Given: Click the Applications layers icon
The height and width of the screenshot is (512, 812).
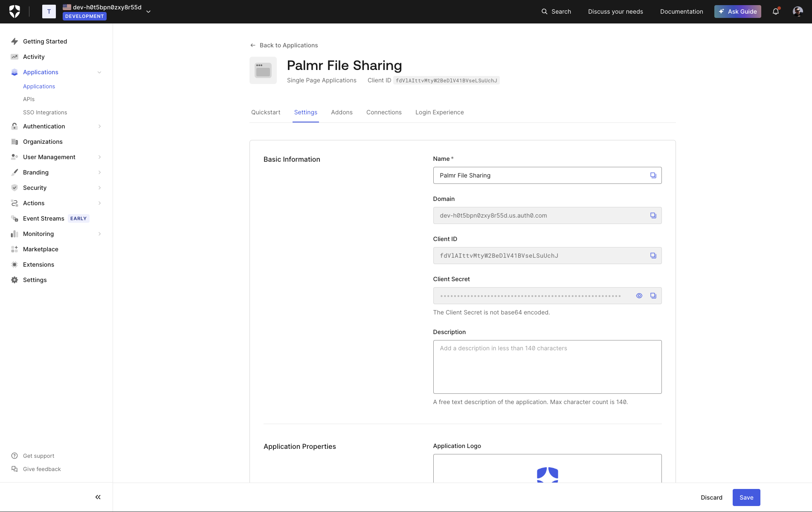Looking at the screenshot, I should (14, 72).
